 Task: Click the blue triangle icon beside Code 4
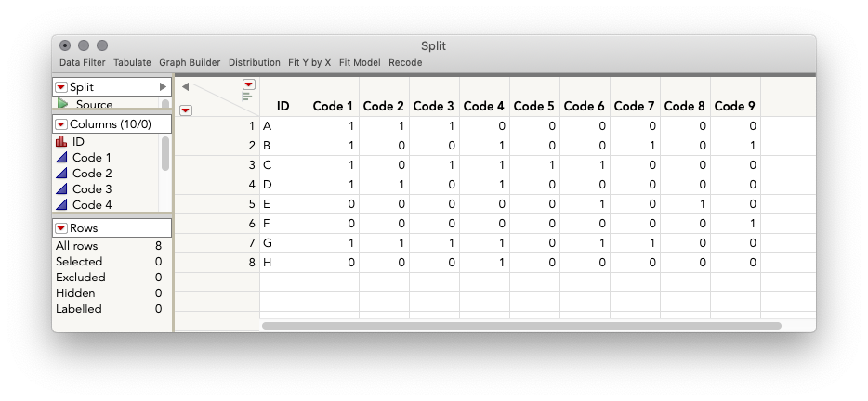(61, 204)
